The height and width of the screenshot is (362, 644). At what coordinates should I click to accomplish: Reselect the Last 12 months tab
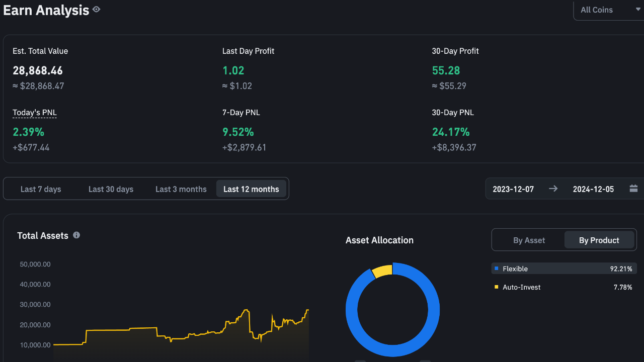pos(251,189)
